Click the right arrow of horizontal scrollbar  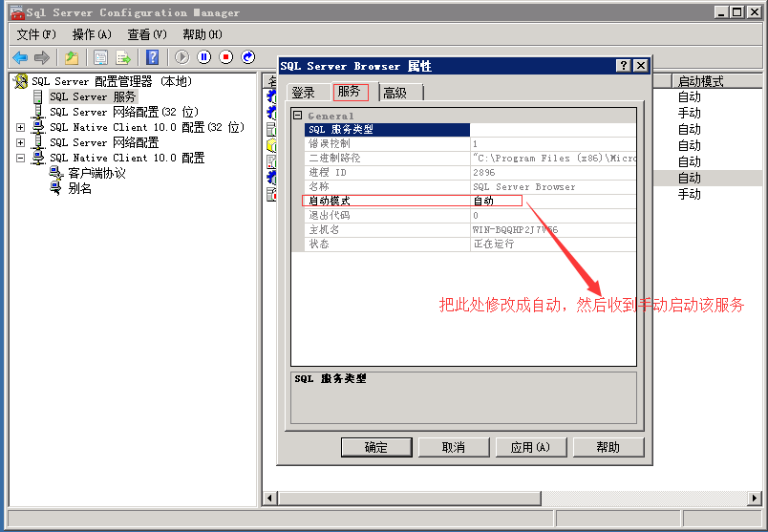coord(755,499)
